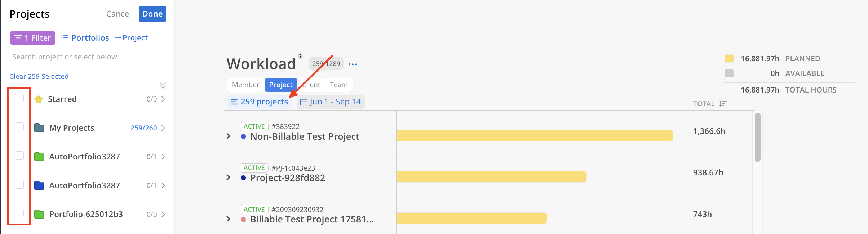Screen dimensions: 868x234
Task: Click the Workload help question mark
Action: point(300,56)
